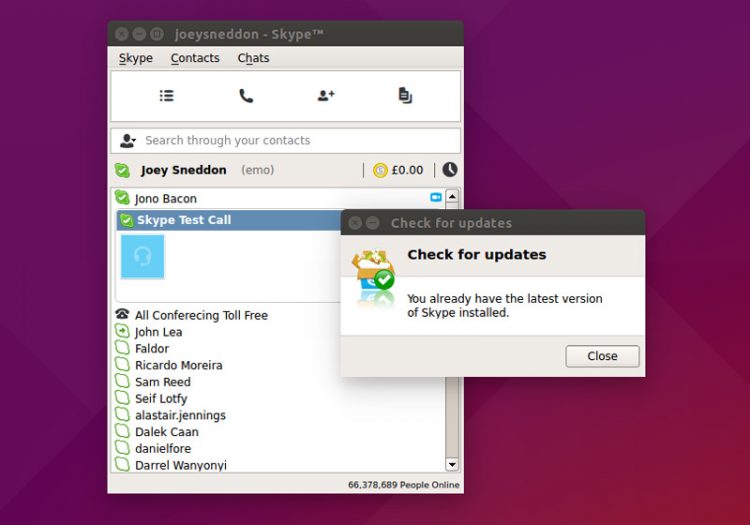
Task: Select Sam Reed contact
Action: pyautogui.click(x=163, y=382)
